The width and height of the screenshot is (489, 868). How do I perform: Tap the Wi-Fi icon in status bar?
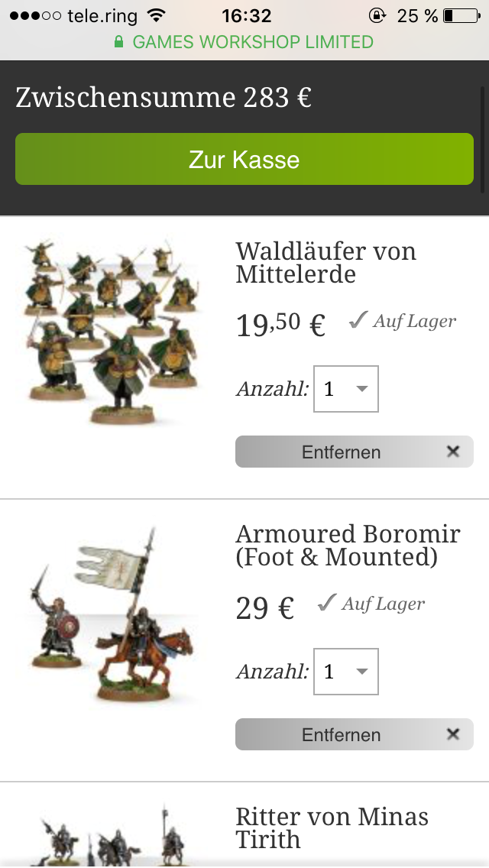157,15
